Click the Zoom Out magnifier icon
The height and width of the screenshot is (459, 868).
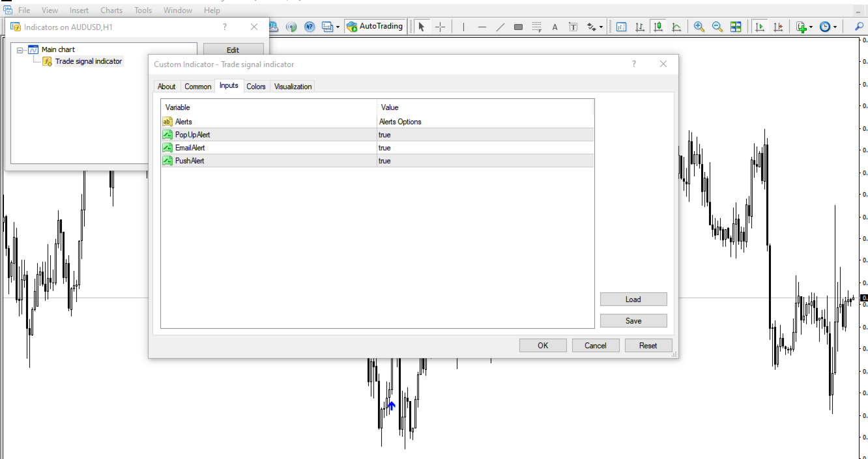[717, 27]
